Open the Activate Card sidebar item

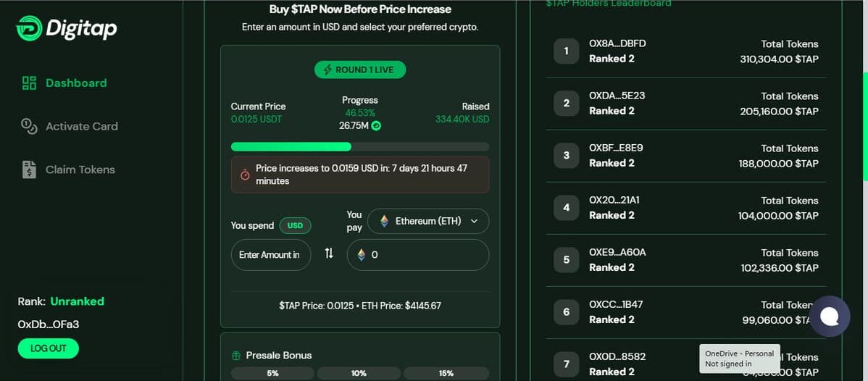(x=70, y=126)
